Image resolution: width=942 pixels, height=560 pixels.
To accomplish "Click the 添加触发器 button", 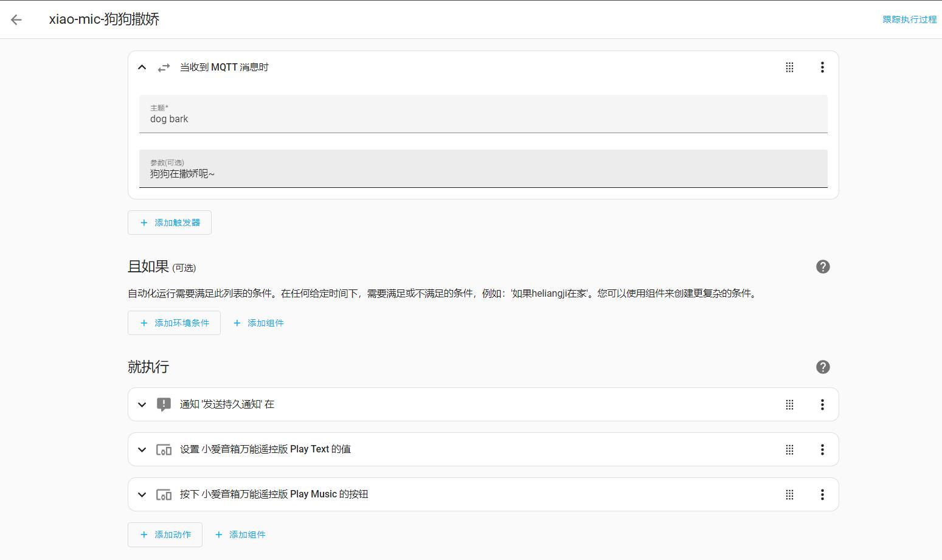I will pyautogui.click(x=170, y=223).
